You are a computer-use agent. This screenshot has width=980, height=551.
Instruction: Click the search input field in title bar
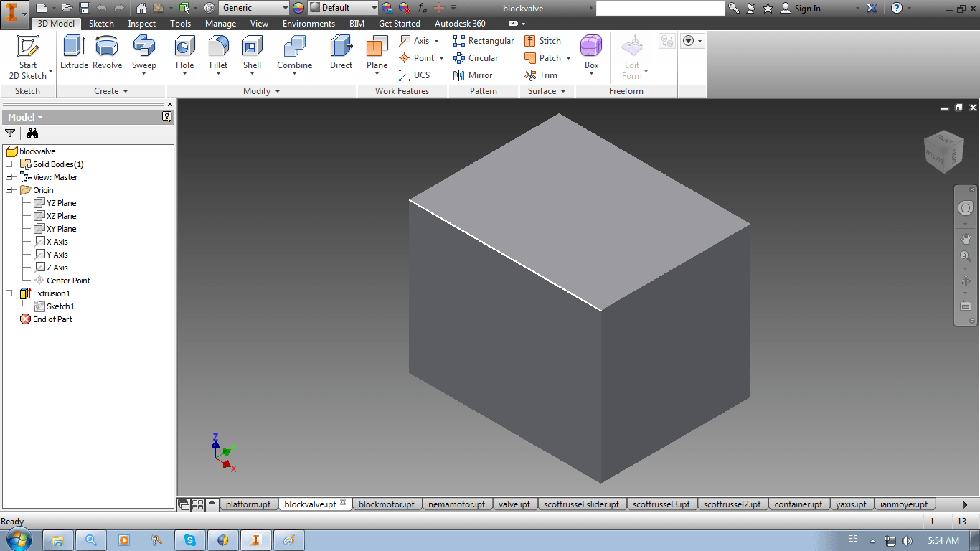point(660,8)
